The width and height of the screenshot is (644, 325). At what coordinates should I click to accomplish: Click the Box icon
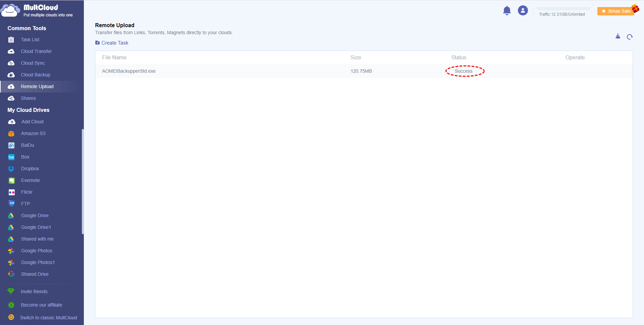(x=11, y=157)
